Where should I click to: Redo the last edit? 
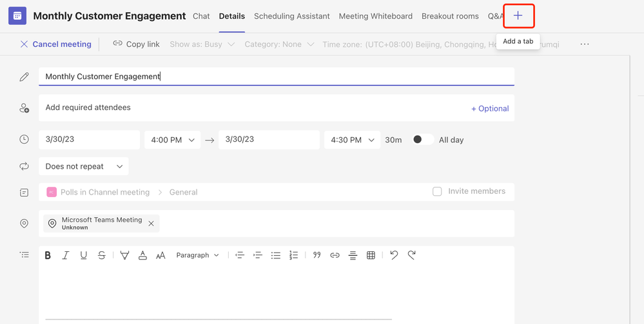coord(411,256)
